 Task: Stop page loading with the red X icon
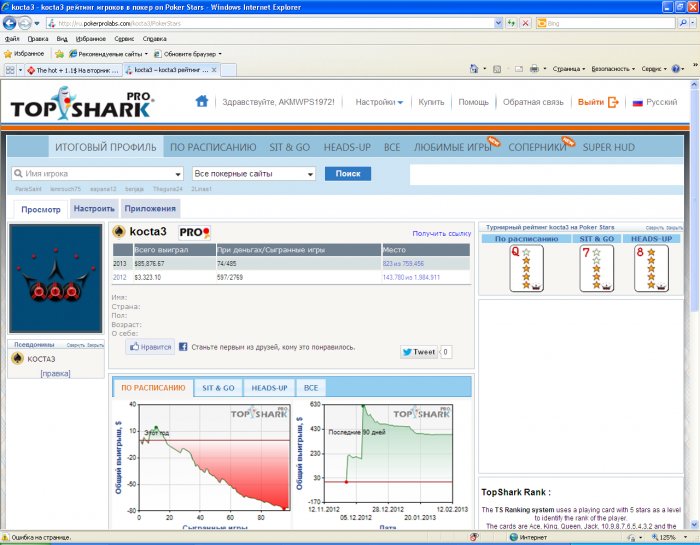point(525,23)
